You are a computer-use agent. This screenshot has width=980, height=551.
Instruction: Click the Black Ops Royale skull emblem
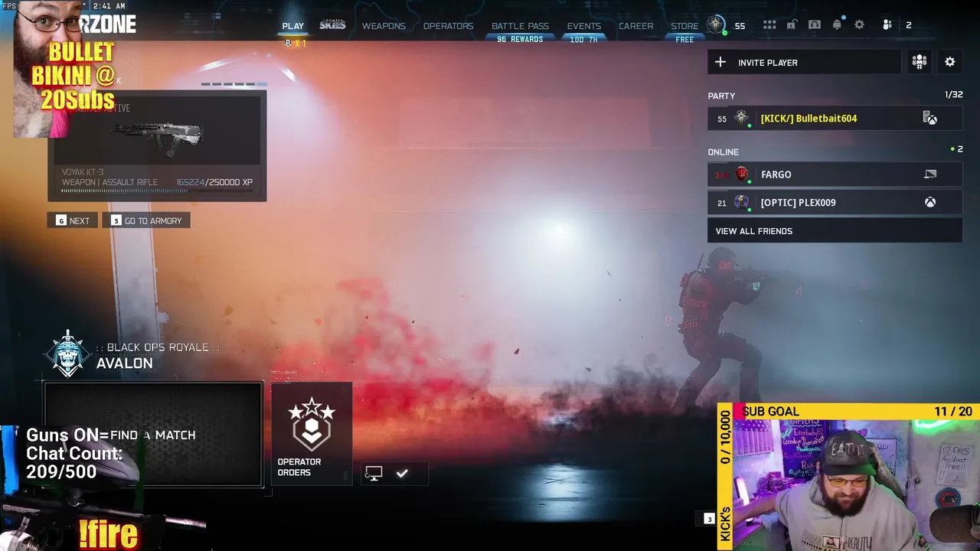coord(68,354)
